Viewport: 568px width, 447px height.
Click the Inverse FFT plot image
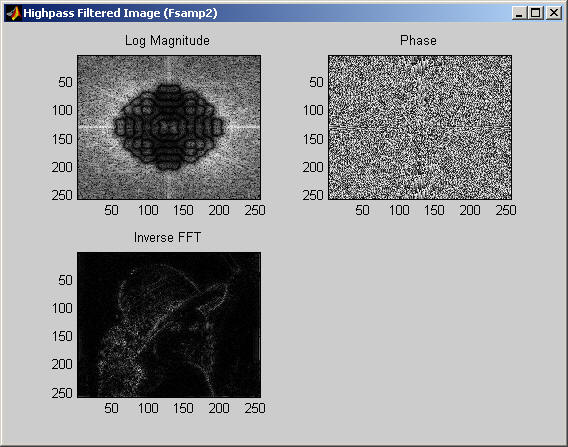pos(169,325)
